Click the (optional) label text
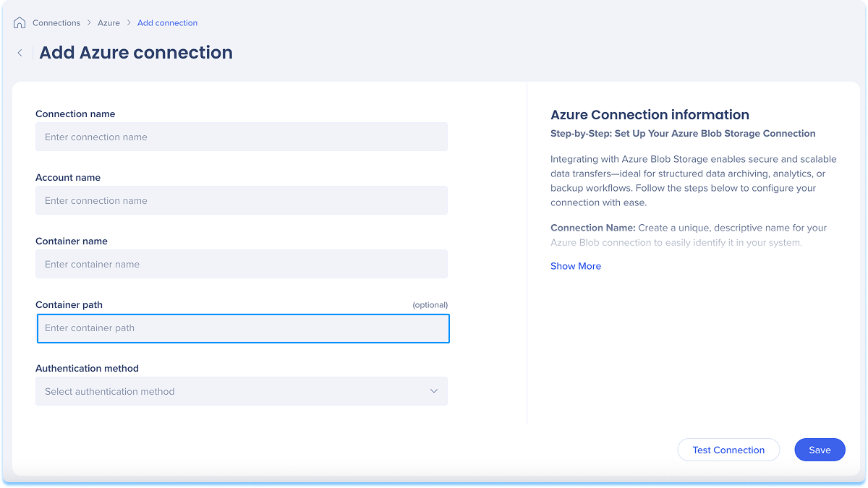 tap(430, 305)
